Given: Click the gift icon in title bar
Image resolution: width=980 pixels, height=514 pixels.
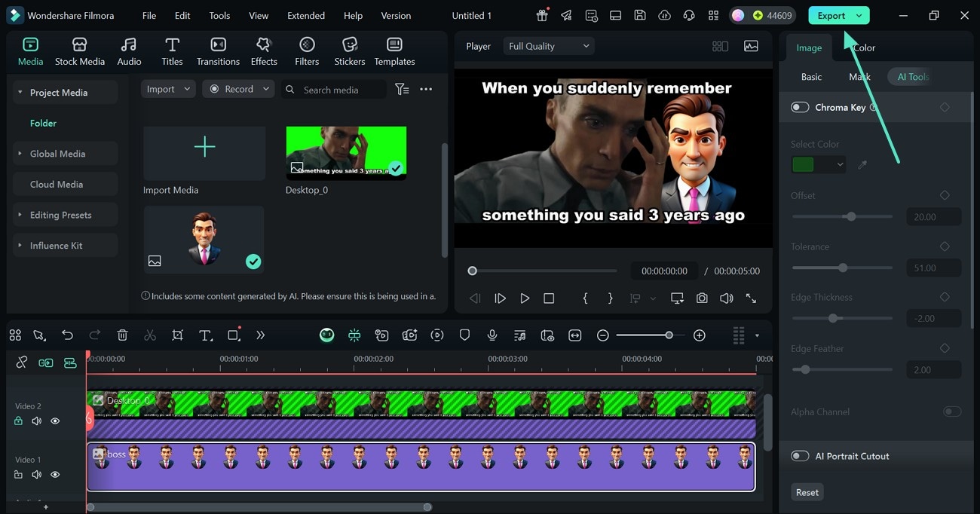Looking at the screenshot, I should (x=542, y=15).
